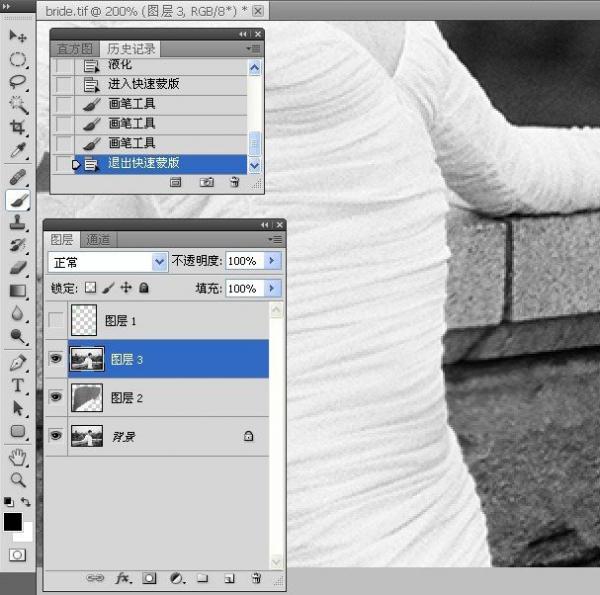Select the Brush tool in toolbar
Image resolution: width=600 pixels, height=595 pixels.
[18, 200]
